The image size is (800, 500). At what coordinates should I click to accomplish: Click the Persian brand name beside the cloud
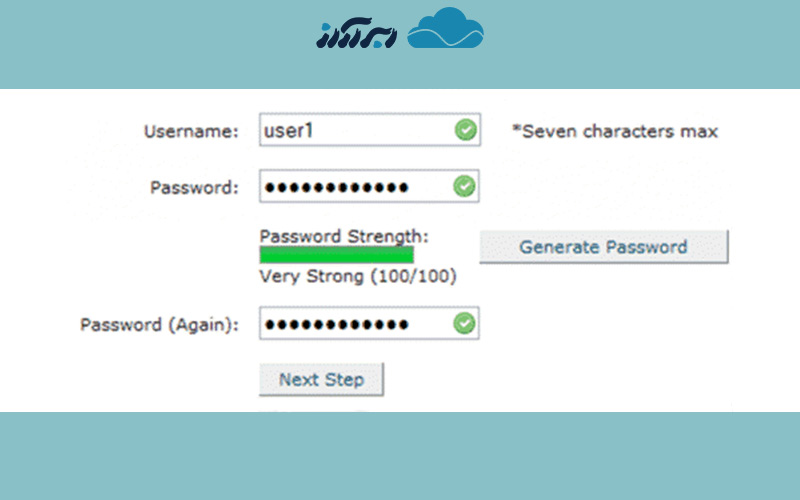[356, 32]
